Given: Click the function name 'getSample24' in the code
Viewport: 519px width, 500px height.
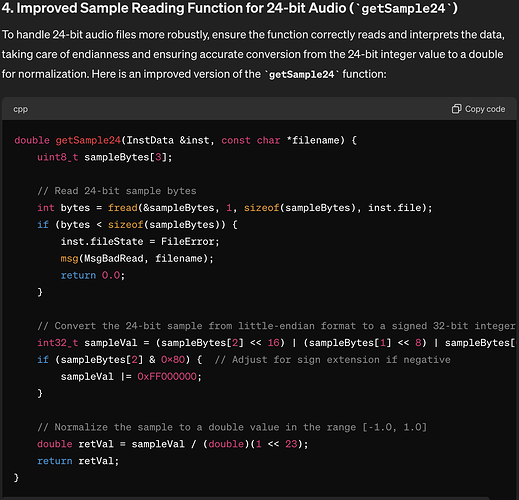Looking at the screenshot, I should pos(88,140).
